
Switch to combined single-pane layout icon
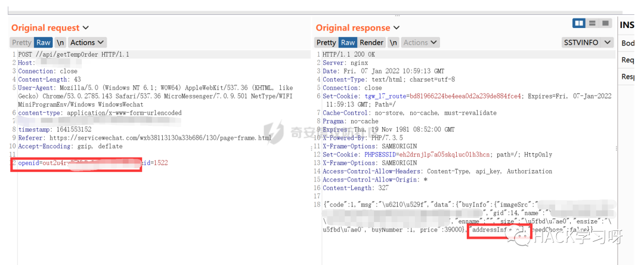coord(605,23)
